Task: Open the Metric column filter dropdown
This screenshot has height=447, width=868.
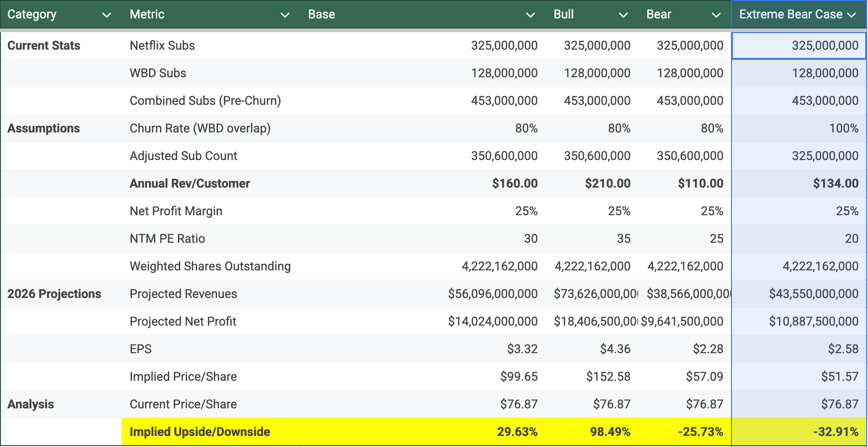Action: tap(285, 15)
